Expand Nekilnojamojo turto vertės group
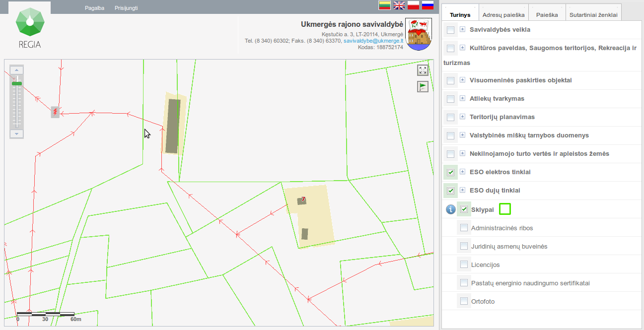This screenshot has height=330, width=644. (x=462, y=153)
